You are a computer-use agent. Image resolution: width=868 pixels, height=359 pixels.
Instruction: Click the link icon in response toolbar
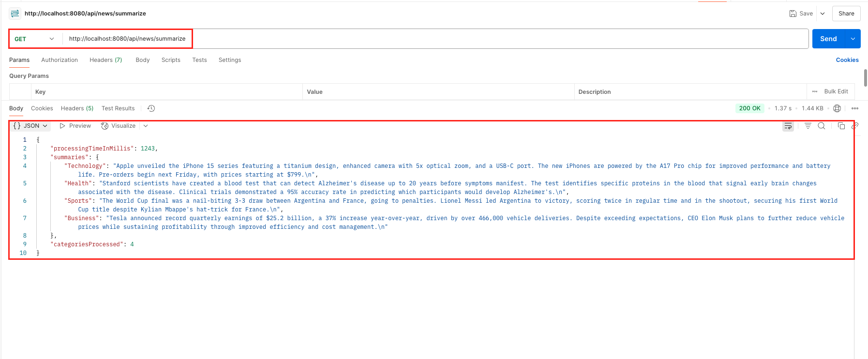pyautogui.click(x=855, y=126)
